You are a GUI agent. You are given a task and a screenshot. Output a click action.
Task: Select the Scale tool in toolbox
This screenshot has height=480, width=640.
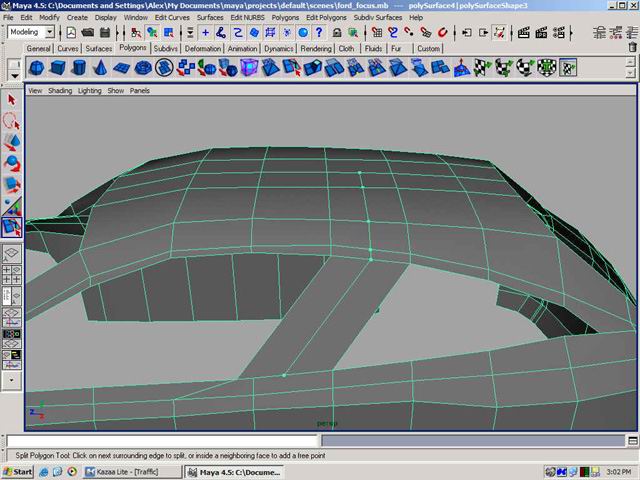pyautogui.click(x=12, y=185)
